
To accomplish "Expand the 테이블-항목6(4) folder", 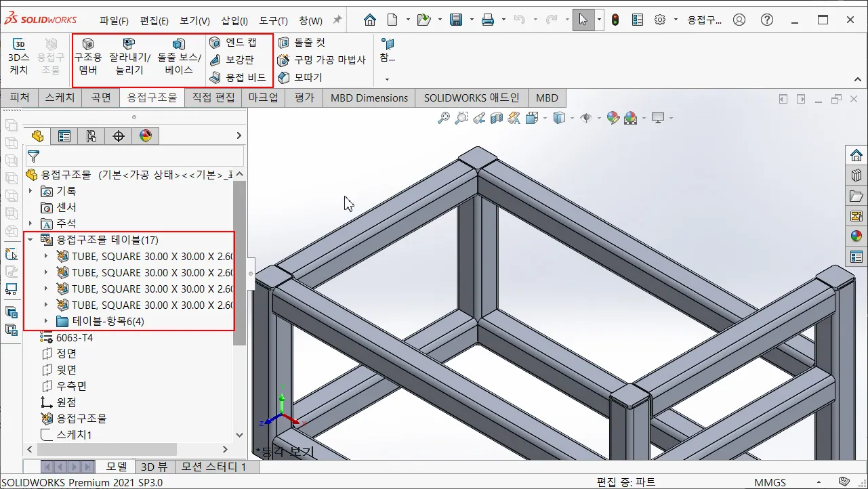I will (45, 321).
